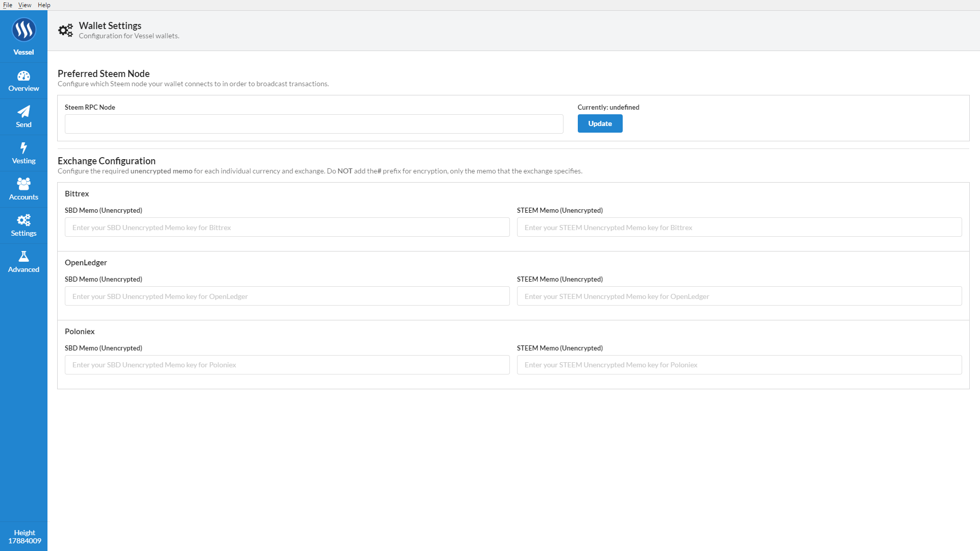Click 'Configuration for Vessel wallets.' subtitle
This screenshot has height=551, width=980.
point(129,36)
